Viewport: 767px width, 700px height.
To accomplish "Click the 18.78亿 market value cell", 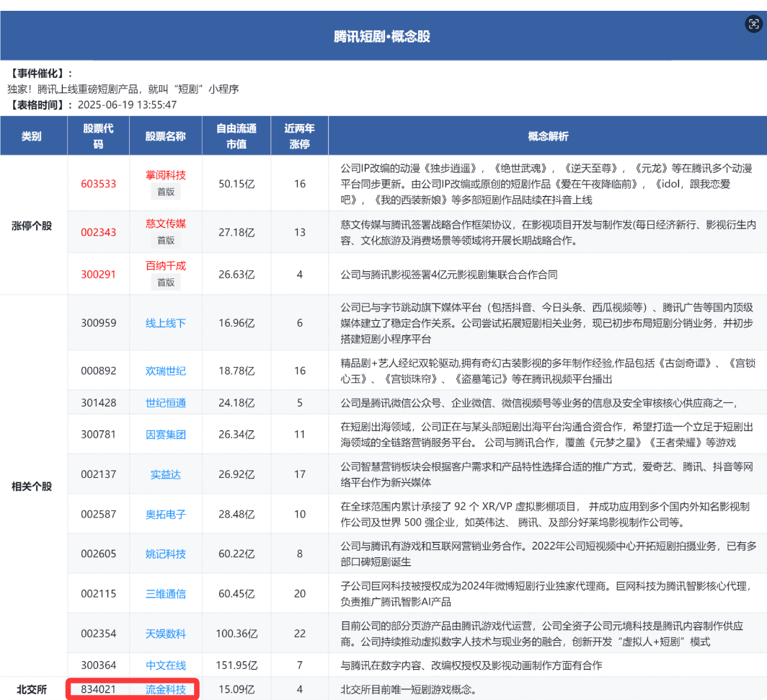I will click(x=236, y=371).
